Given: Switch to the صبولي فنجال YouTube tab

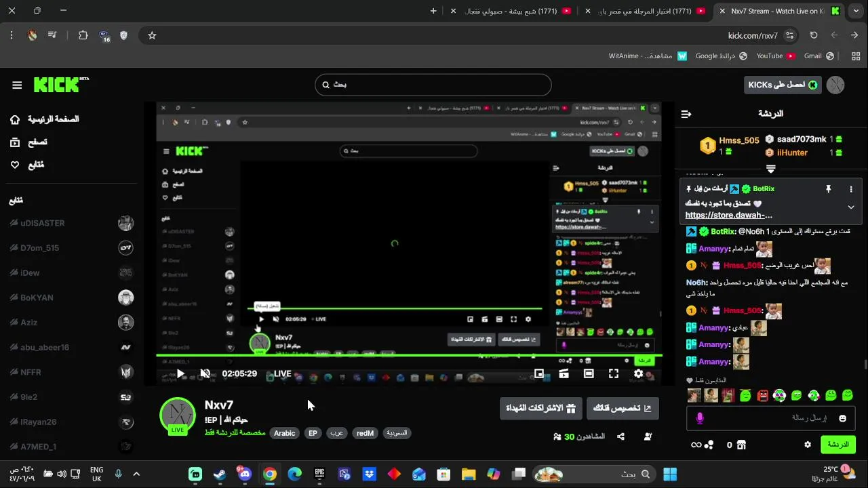Looking at the screenshot, I should click(x=512, y=11).
